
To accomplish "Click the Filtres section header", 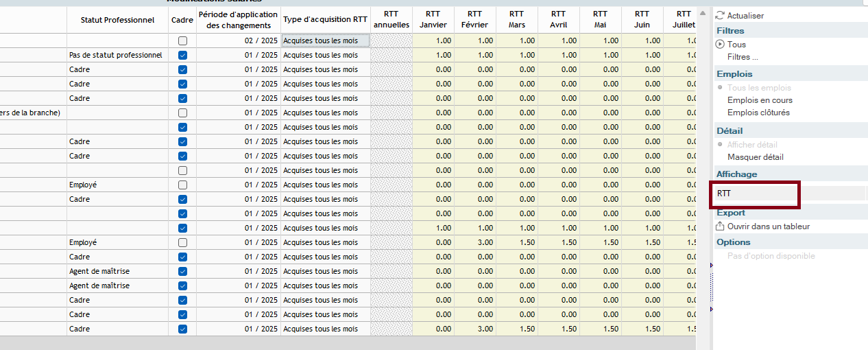I will tap(730, 31).
